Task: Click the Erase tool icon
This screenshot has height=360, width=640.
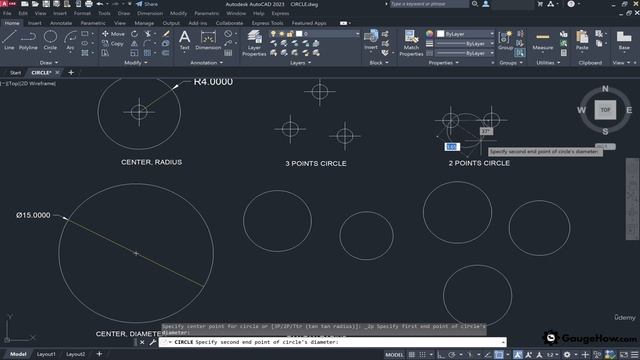Action: [x=166, y=34]
